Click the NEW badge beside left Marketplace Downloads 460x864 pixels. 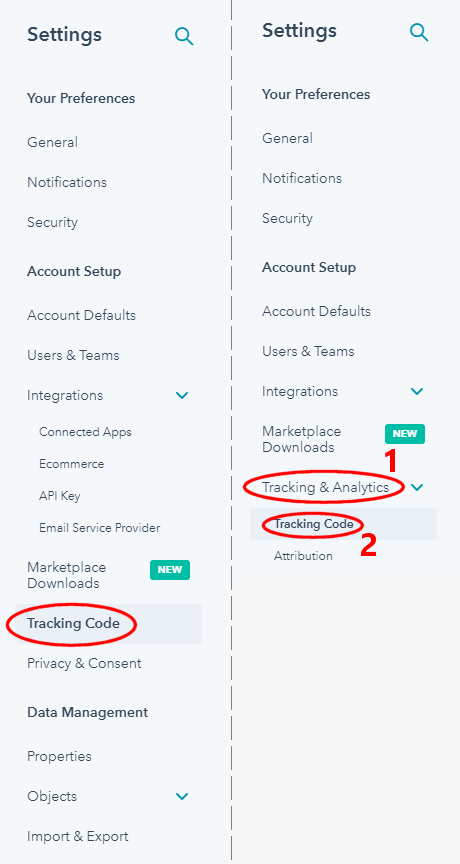(170, 570)
